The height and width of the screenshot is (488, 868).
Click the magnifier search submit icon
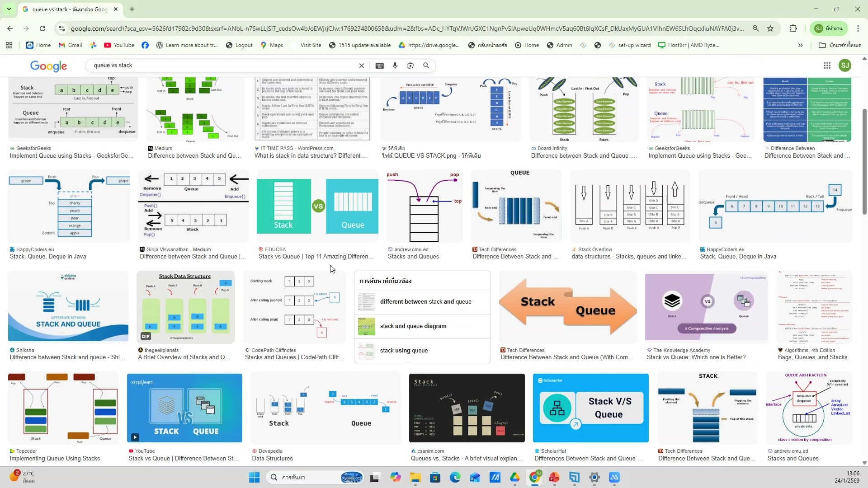pos(426,66)
